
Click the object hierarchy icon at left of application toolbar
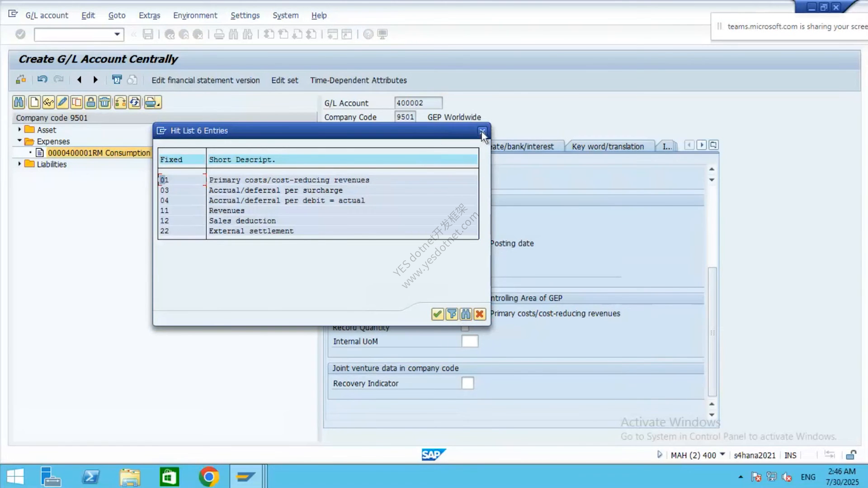click(x=21, y=80)
